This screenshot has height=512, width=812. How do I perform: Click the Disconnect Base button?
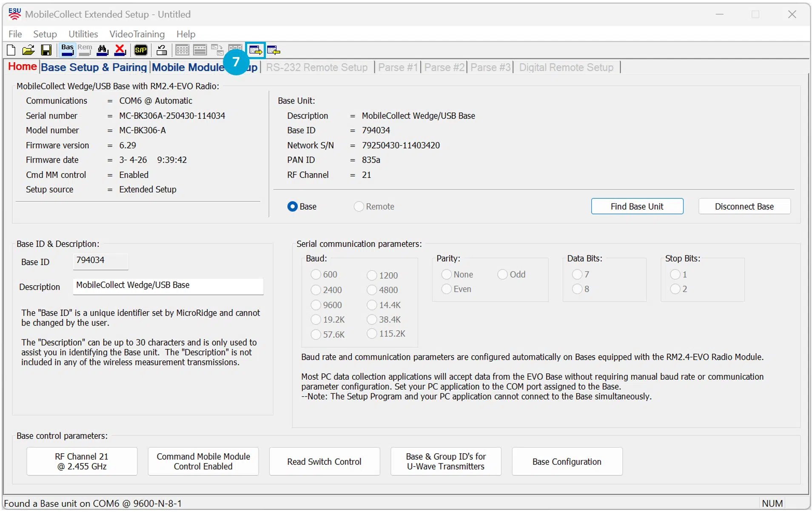pyautogui.click(x=744, y=206)
